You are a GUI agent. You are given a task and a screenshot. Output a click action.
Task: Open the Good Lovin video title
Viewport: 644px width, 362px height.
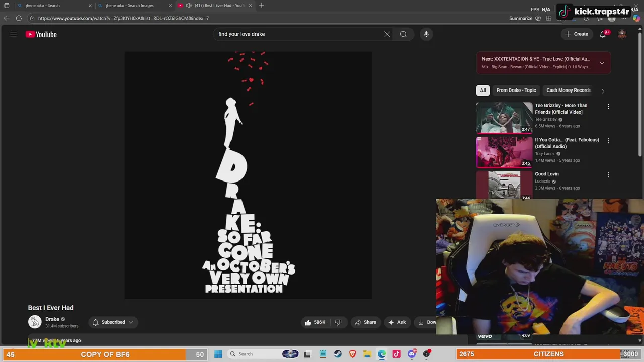pyautogui.click(x=547, y=174)
